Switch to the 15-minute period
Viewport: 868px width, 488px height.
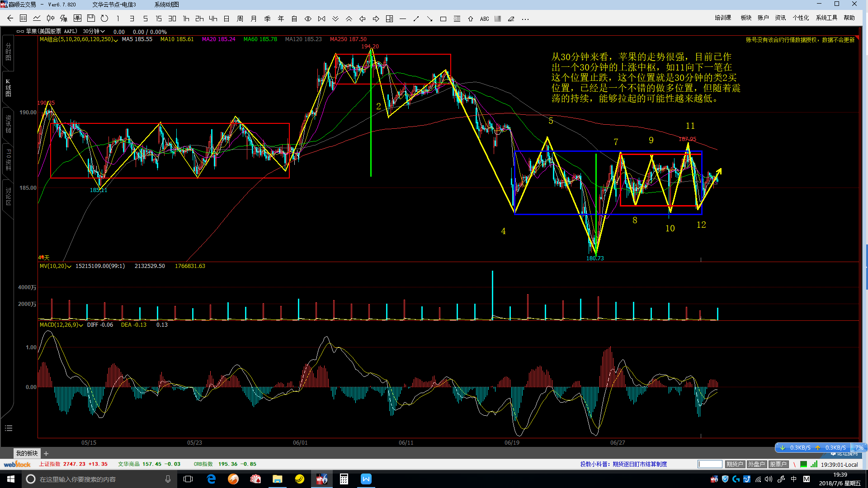pyautogui.click(x=159, y=19)
